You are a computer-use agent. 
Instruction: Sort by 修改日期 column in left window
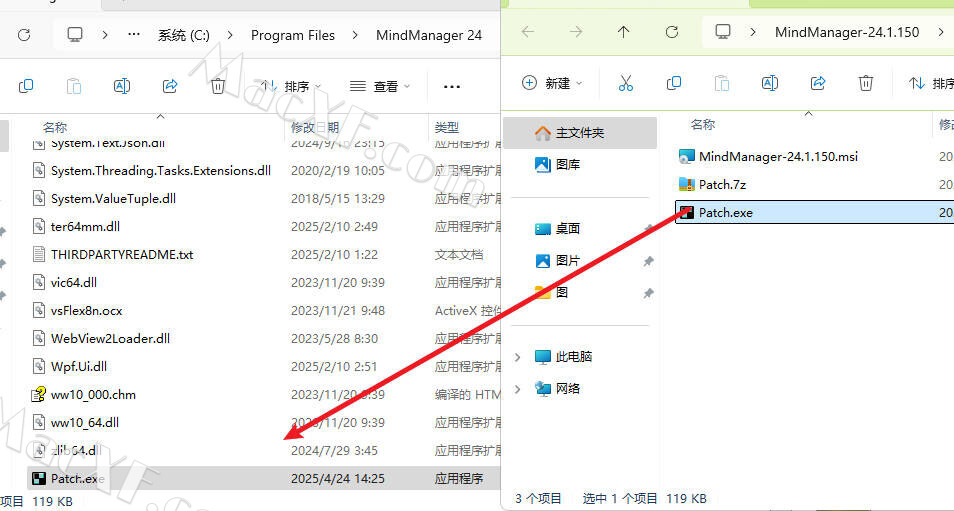click(315, 128)
